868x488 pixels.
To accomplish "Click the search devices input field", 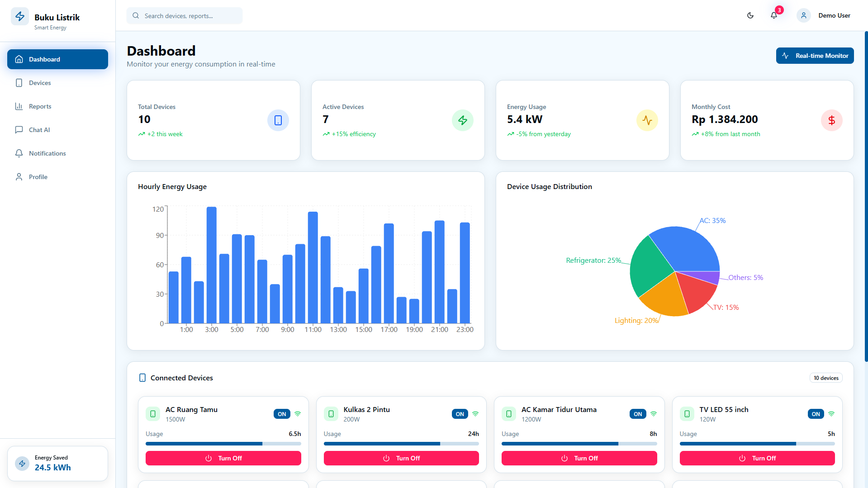I will (185, 16).
